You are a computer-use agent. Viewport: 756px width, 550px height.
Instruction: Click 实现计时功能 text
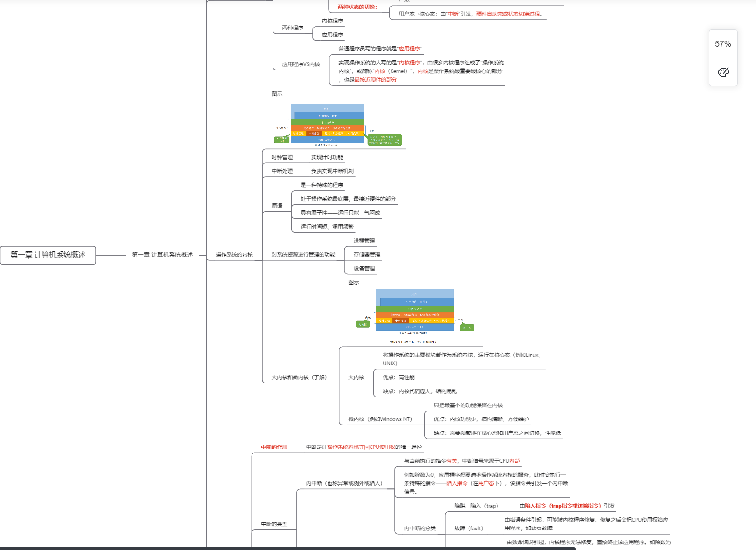[327, 158]
